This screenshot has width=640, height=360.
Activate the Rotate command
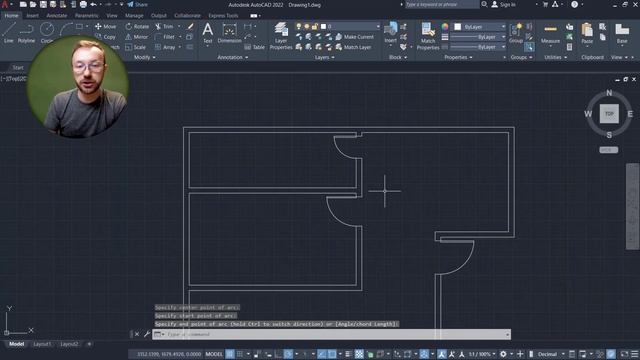pyautogui.click(x=137, y=26)
